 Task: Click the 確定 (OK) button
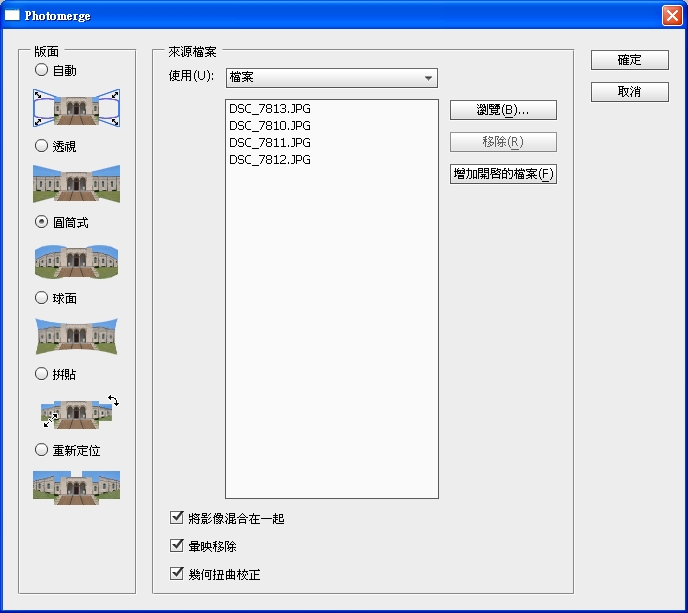point(630,60)
